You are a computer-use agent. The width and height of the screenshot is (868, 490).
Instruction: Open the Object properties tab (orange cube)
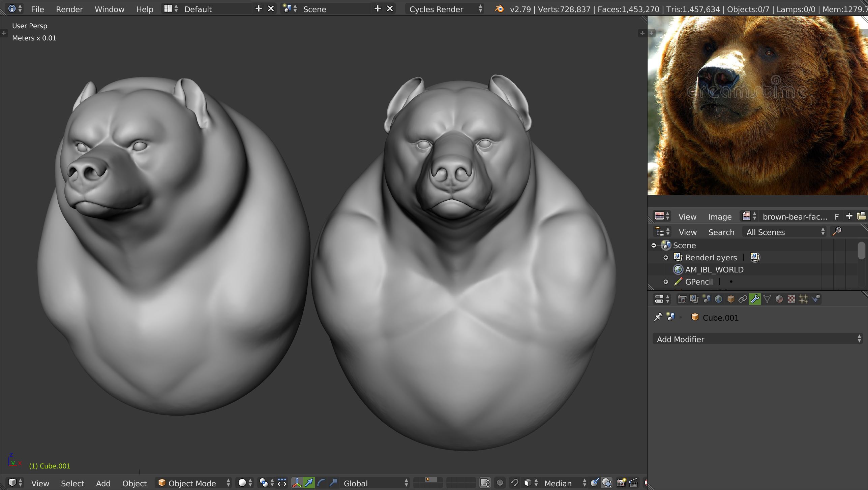[x=730, y=299]
